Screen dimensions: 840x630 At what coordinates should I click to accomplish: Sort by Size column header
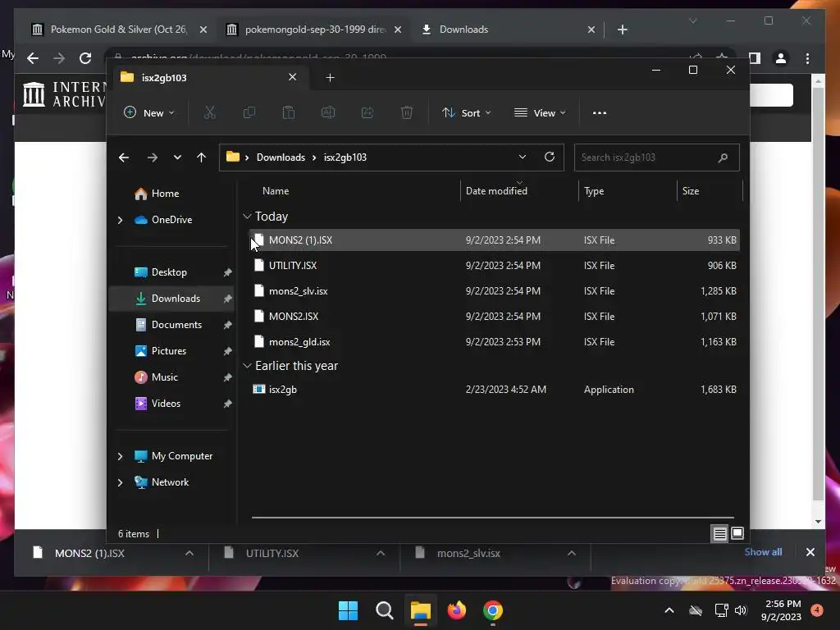click(x=691, y=190)
